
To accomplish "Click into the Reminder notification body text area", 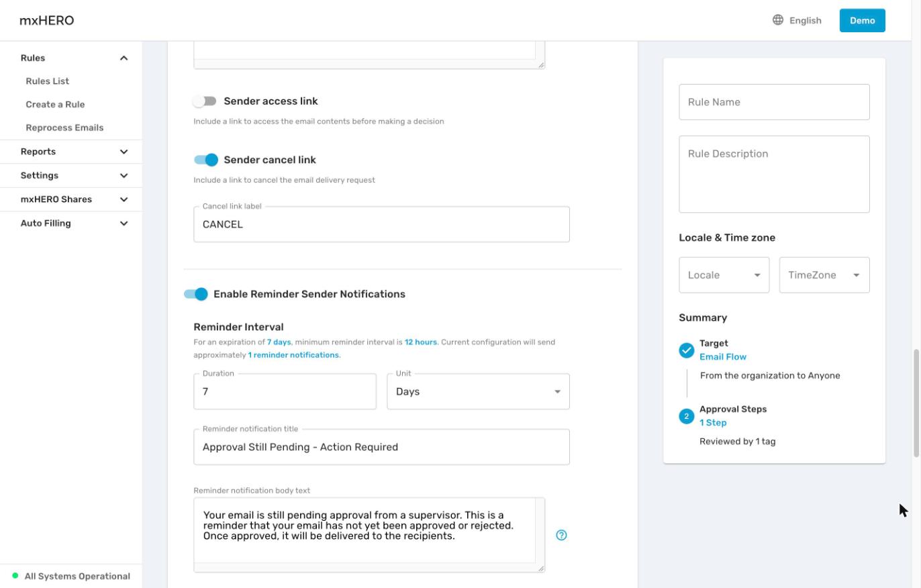I will (x=369, y=535).
